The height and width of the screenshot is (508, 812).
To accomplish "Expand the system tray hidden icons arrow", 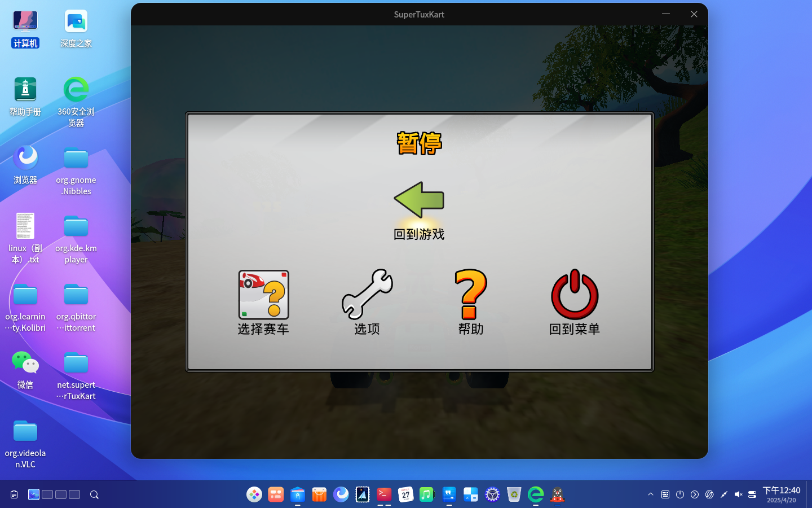I will coord(651,494).
